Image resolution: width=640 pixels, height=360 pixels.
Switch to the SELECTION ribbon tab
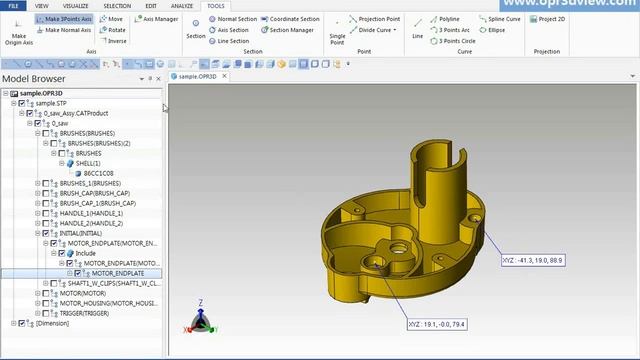click(117, 6)
